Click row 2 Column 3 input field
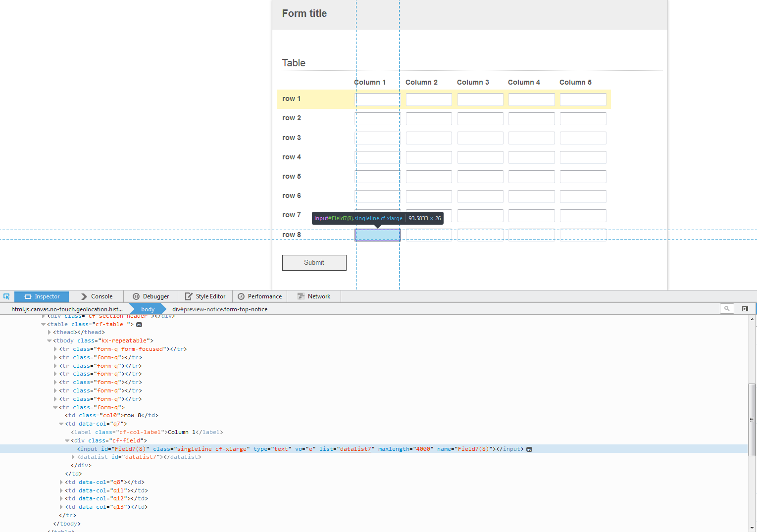 click(480, 119)
